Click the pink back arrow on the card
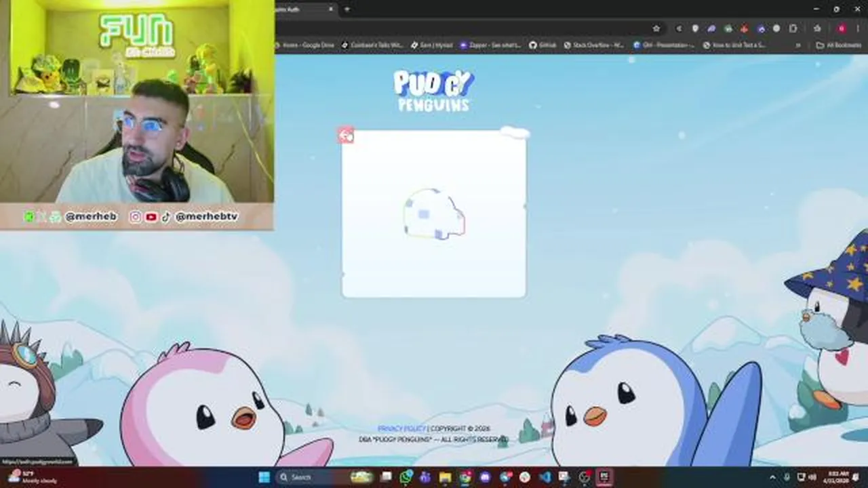 point(346,136)
